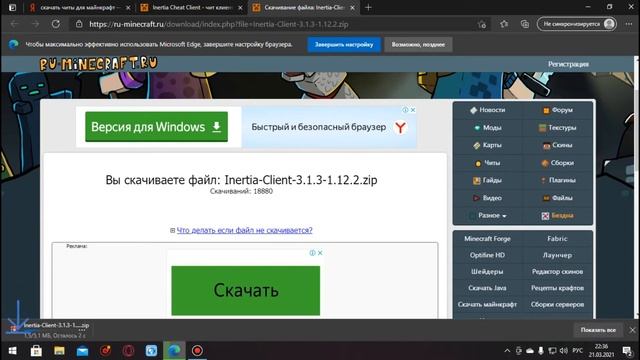Click the page vertical scrollbar

click(637, 188)
